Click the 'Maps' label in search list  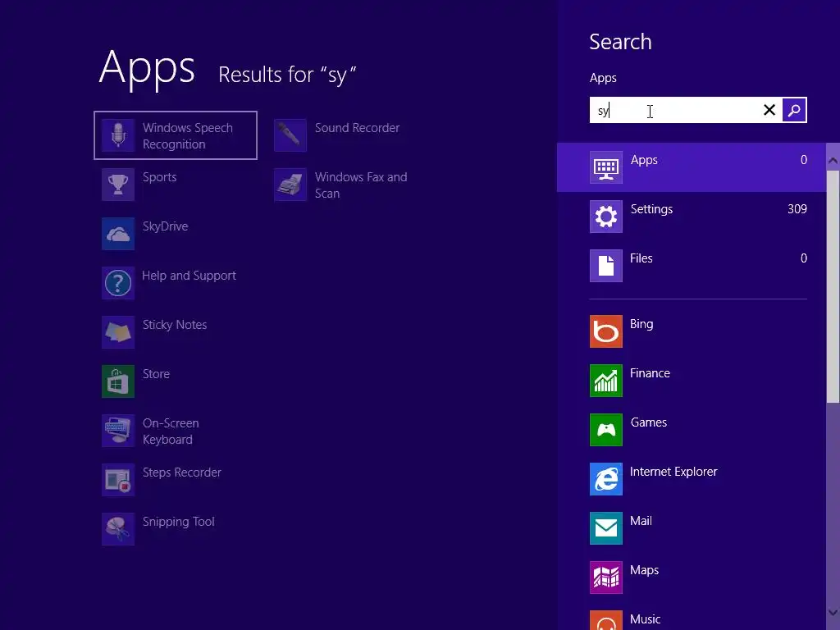[645, 571]
